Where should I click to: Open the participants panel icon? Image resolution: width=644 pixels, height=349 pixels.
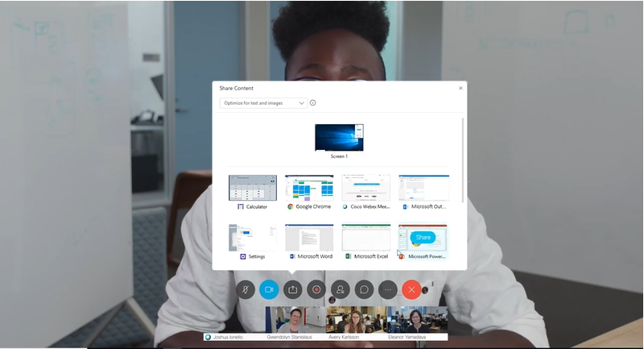pyautogui.click(x=340, y=290)
